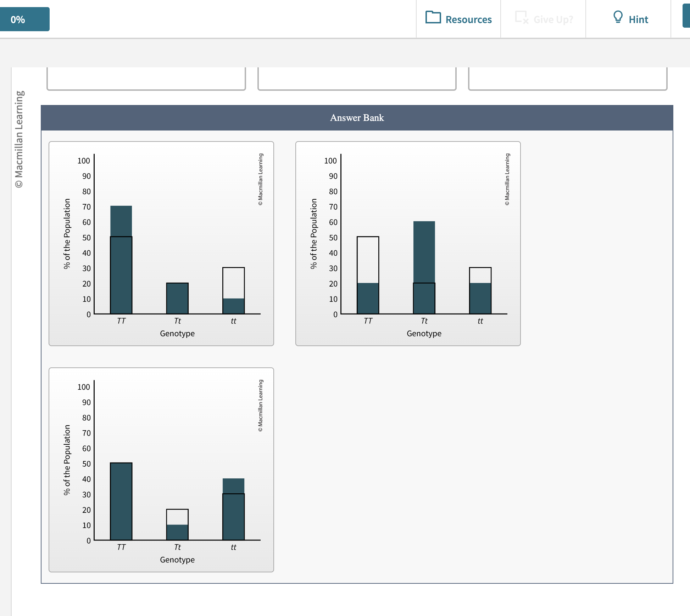Open the Resources menu
Image resolution: width=690 pixels, height=616 pixels.
coord(458,19)
